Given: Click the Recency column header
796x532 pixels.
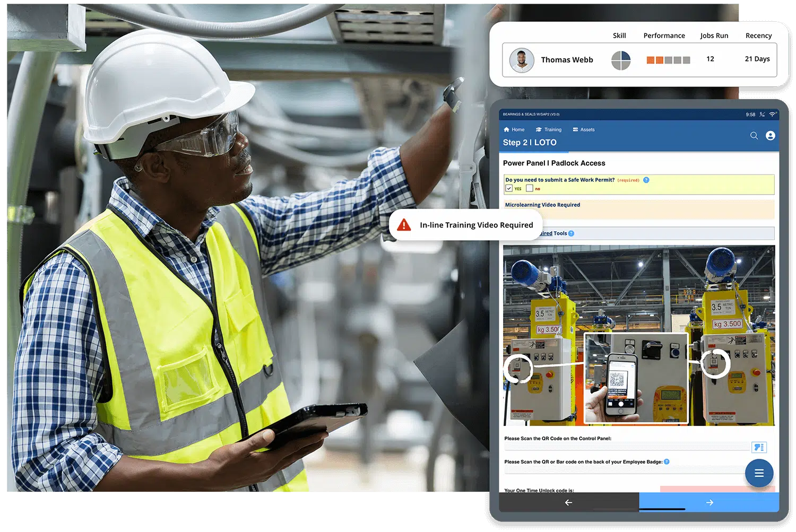Looking at the screenshot, I should pyautogui.click(x=758, y=36).
